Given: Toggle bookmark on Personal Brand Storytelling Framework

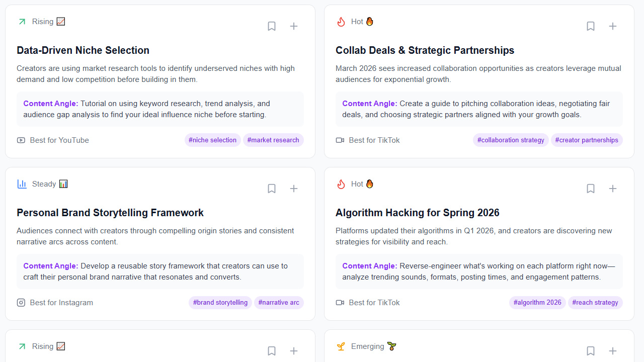Looking at the screenshot, I should [272, 189].
